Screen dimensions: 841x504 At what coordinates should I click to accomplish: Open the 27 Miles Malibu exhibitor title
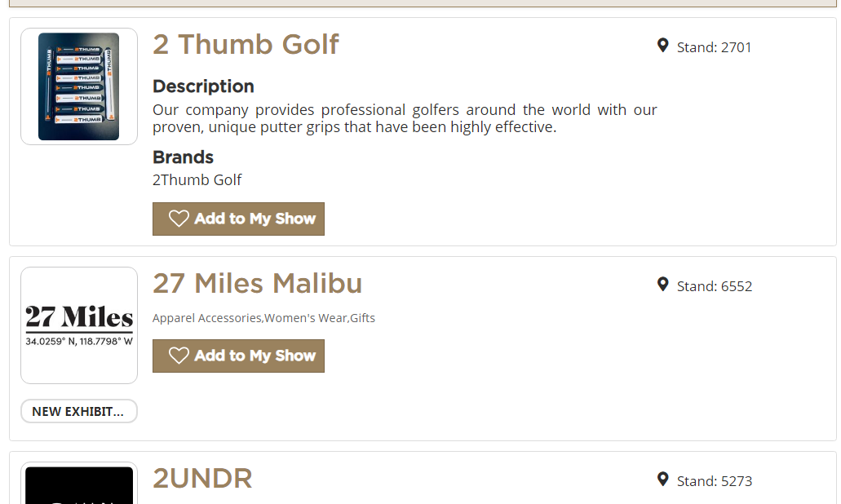click(257, 283)
